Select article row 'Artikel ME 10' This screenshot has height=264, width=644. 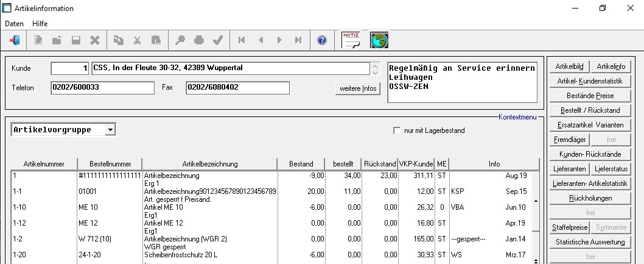[x=271, y=212]
